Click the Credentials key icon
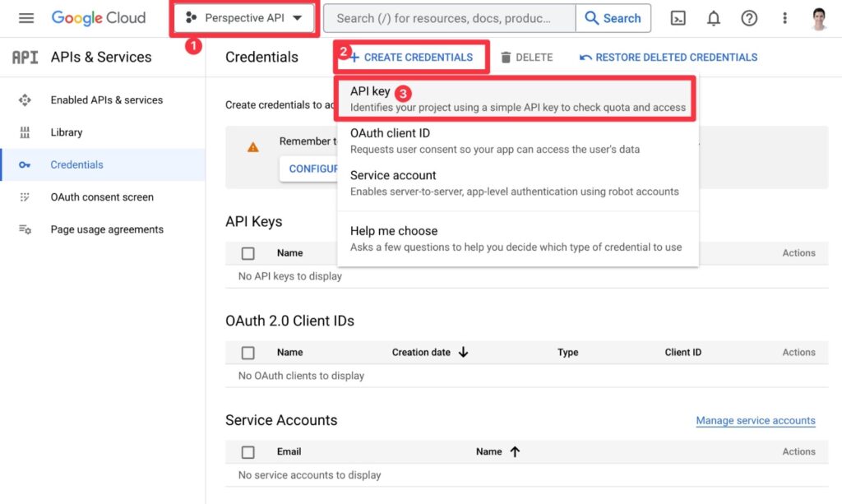Image resolution: width=842 pixels, height=504 pixels. point(25,164)
